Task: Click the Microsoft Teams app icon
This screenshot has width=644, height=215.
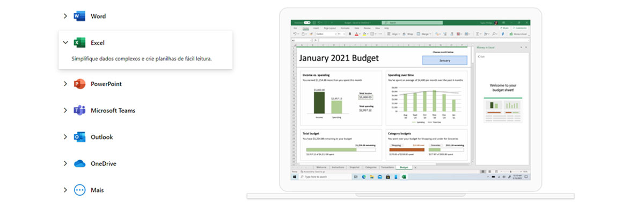Action: click(79, 110)
